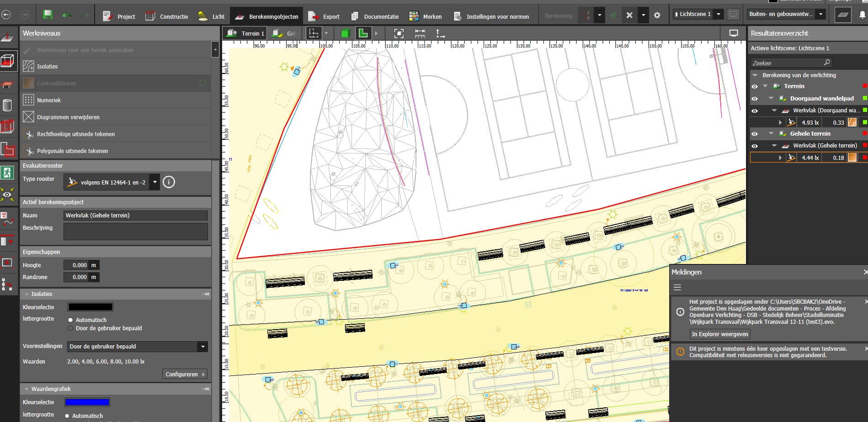Click In Explorer weergeven button
Viewport: 868px width, 422px height.
click(x=719, y=334)
